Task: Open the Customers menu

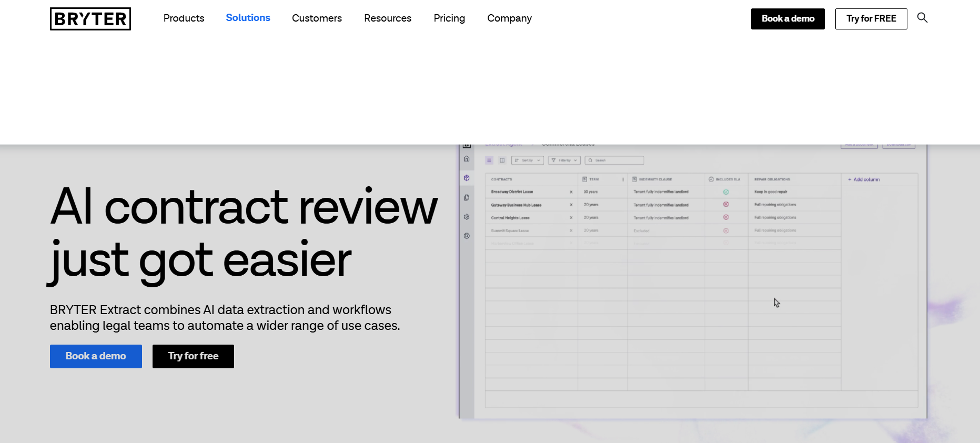Action: point(317,18)
